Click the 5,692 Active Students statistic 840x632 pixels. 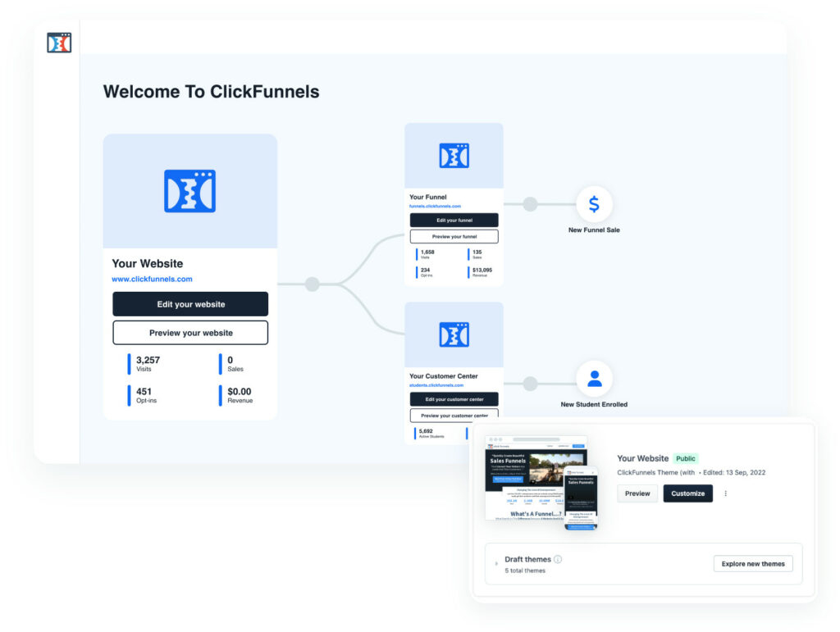coord(430,433)
